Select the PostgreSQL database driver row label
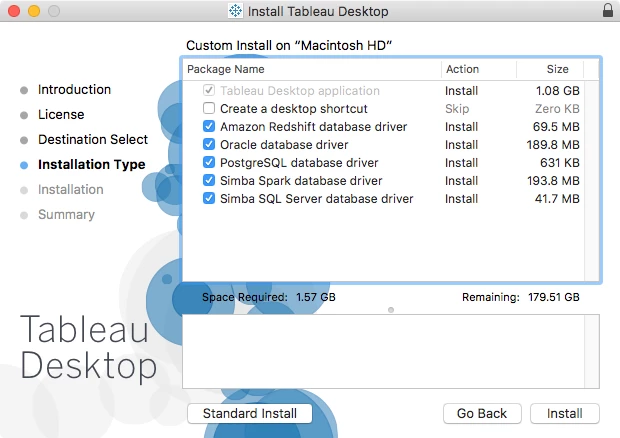This screenshot has width=620, height=438. [299, 163]
